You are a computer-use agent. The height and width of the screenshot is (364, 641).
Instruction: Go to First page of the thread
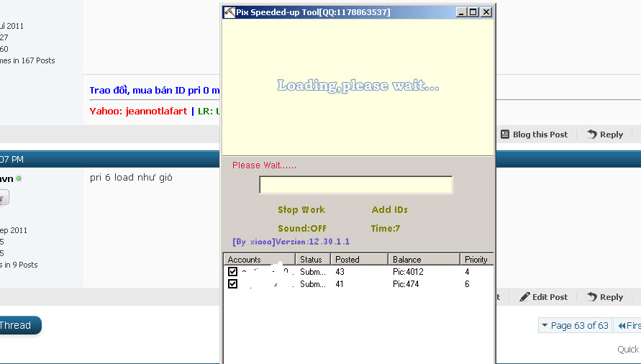[629, 326]
